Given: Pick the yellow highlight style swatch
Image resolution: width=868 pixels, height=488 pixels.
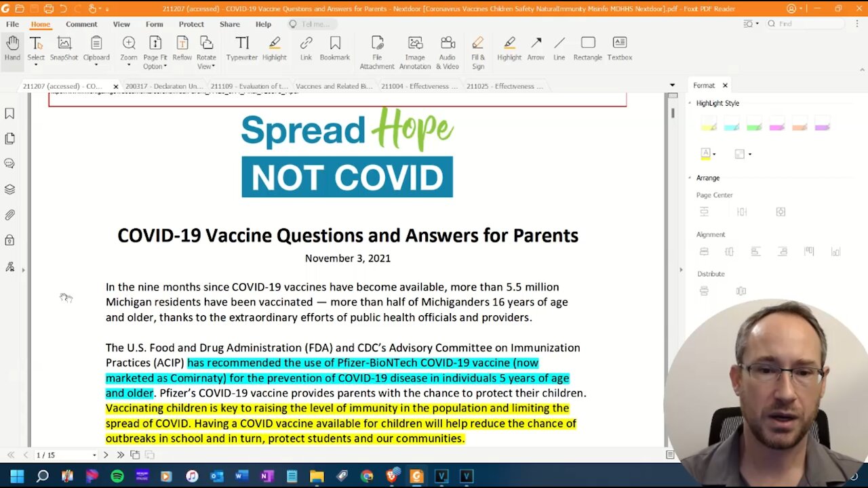Looking at the screenshot, I should pos(709,125).
